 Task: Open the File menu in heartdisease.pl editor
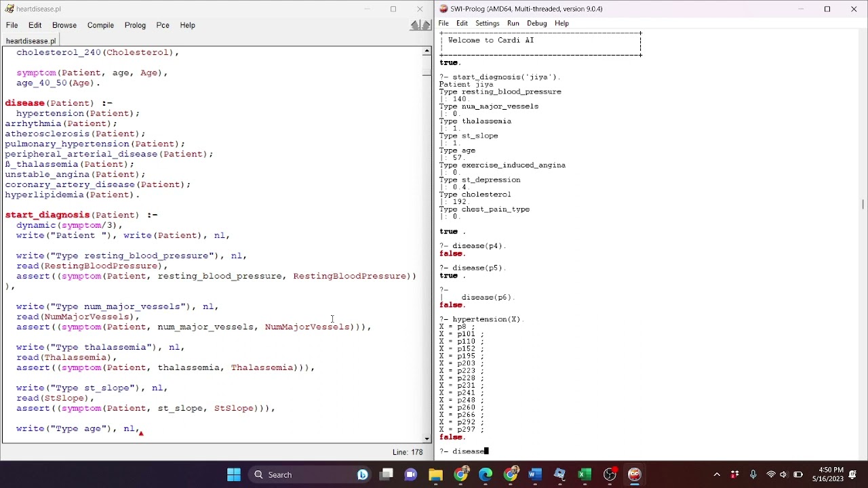pyautogui.click(x=12, y=25)
